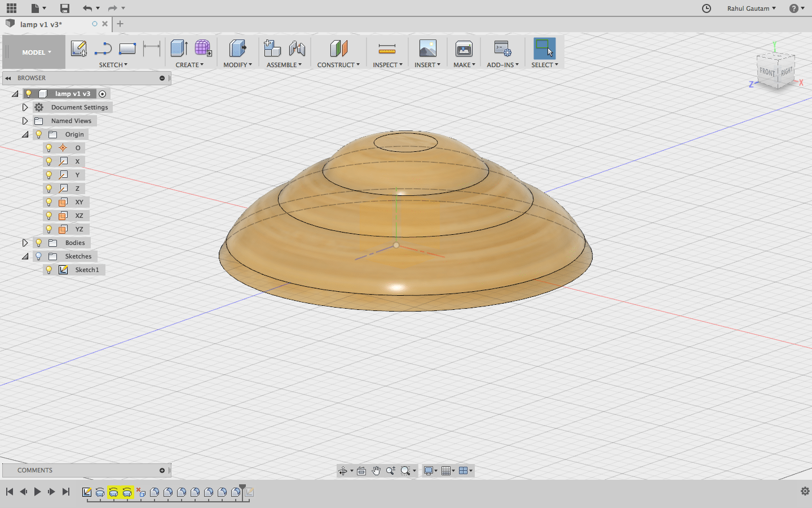Toggle visibility bulb of Sketches folder

click(38, 256)
